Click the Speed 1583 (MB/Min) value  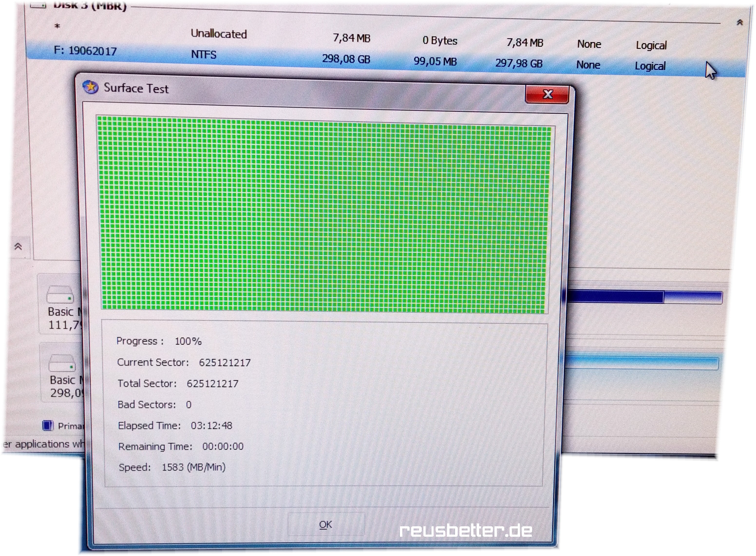[x=193, y=467]
